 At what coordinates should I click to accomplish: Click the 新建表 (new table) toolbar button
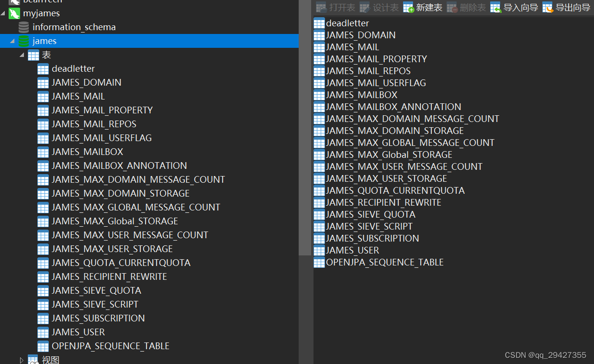(x=423, y=8)
